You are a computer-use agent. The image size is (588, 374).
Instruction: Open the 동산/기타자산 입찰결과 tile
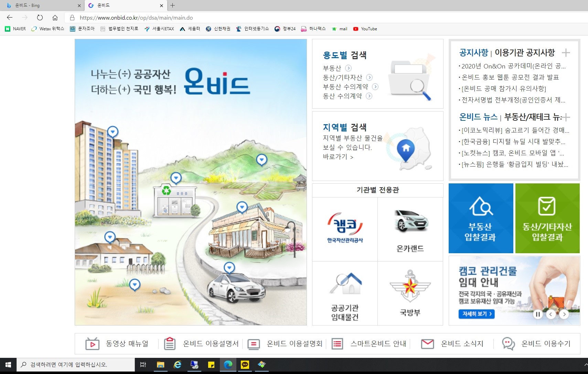pyautogui.click(x=547, y=218)
